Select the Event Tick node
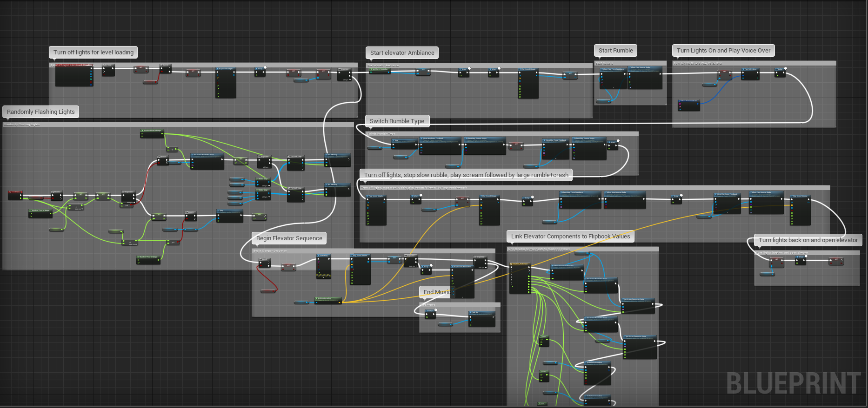Viewport: 868px width, 408px height. [x=15, y=195]
